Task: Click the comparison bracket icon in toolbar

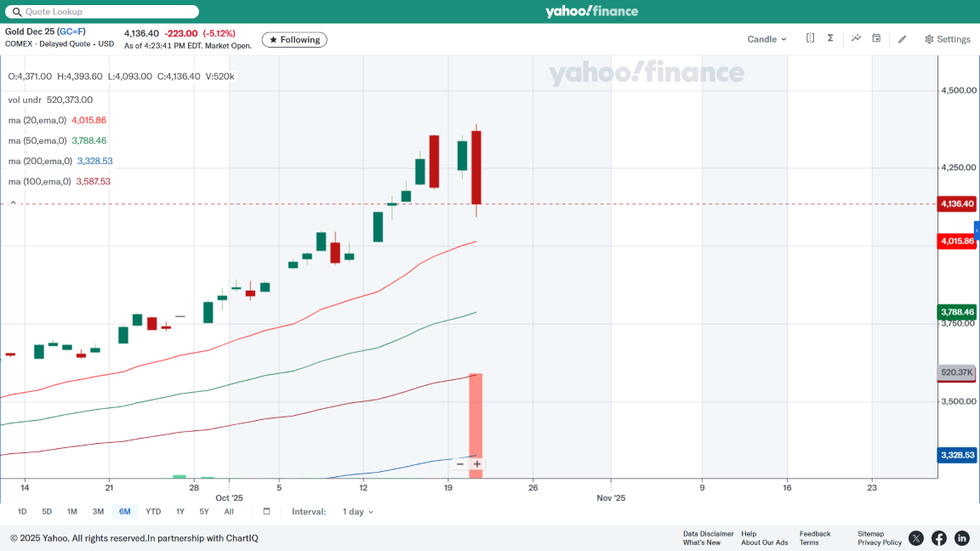Action: click(x=810, y=38)
